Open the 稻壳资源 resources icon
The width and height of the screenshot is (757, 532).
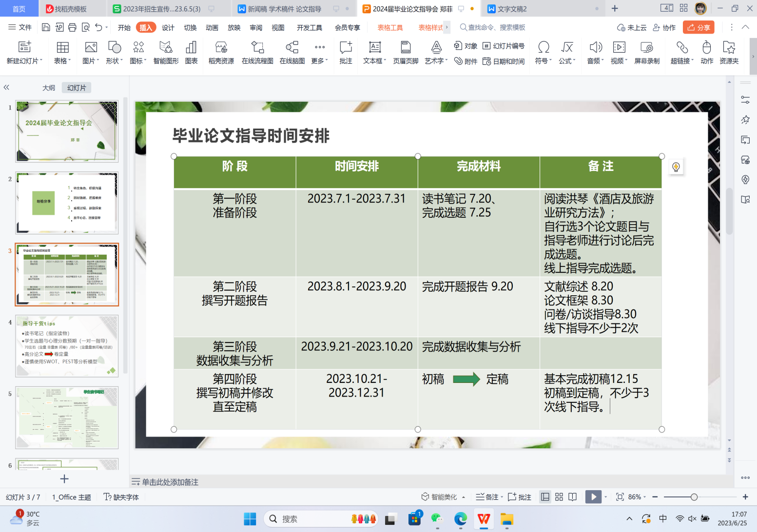pos(221,52)
